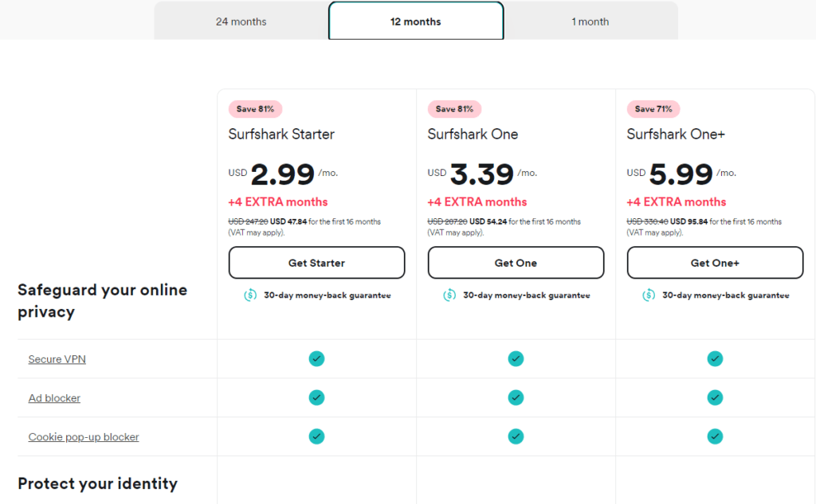Click the money-back guarantee icon under Get Starter
Viewport: 816px width, 504px height.
[250, 295]
